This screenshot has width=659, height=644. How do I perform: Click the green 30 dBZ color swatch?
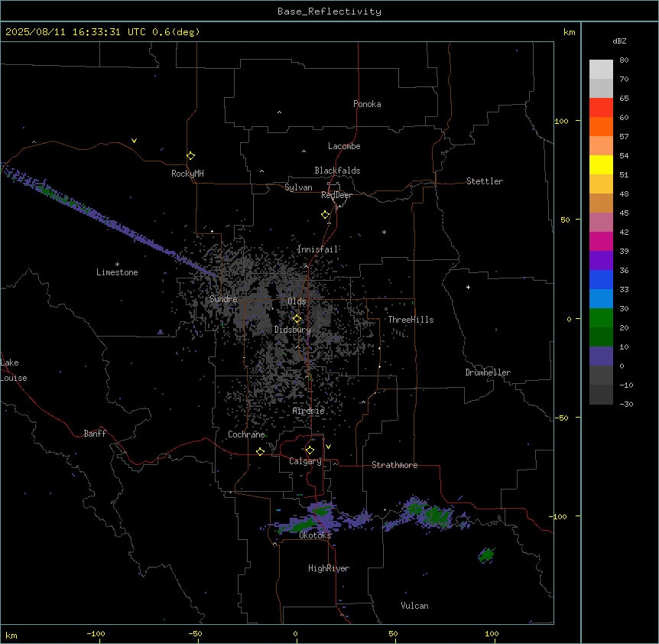coord(601,318)
